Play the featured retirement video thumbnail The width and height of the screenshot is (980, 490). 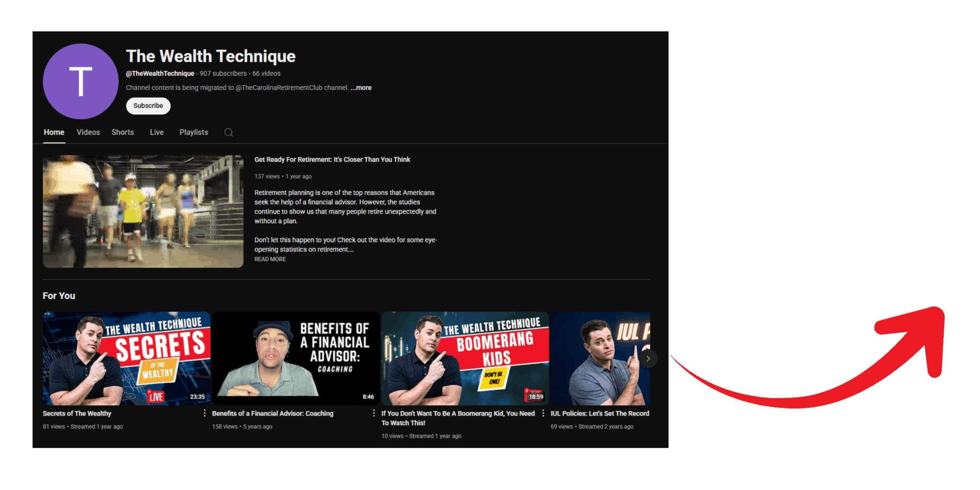pyautogui.click(x=143, y=211)
